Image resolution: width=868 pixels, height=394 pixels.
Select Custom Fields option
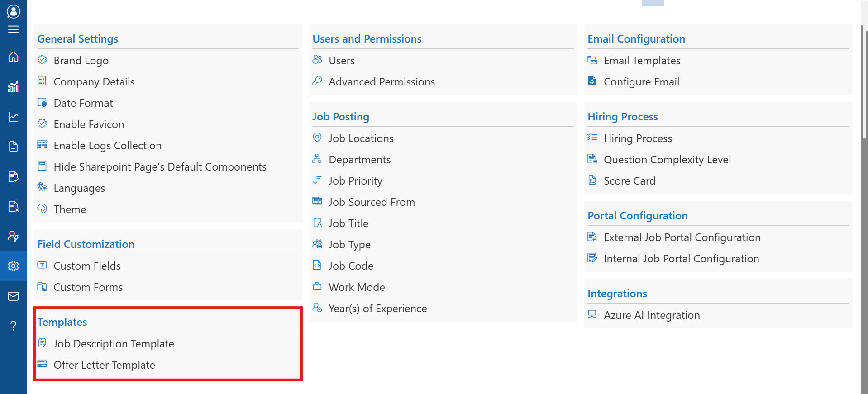point(87,266)
